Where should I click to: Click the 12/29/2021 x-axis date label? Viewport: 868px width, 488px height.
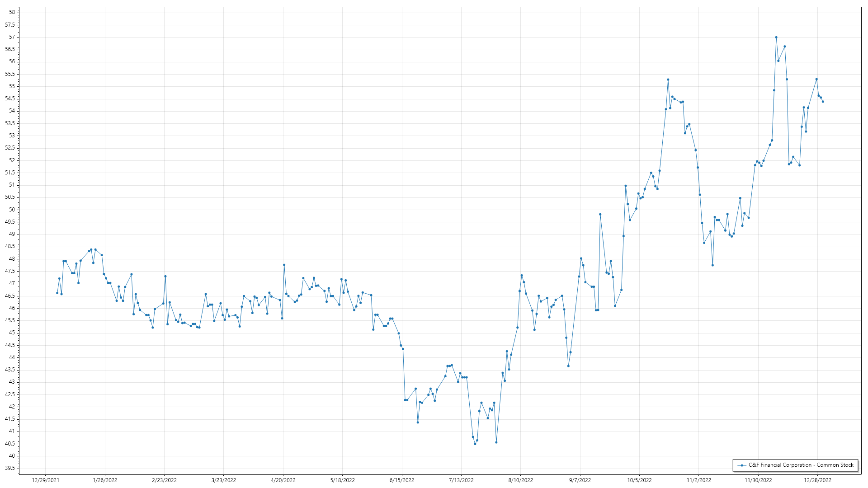tap(45, 480)
